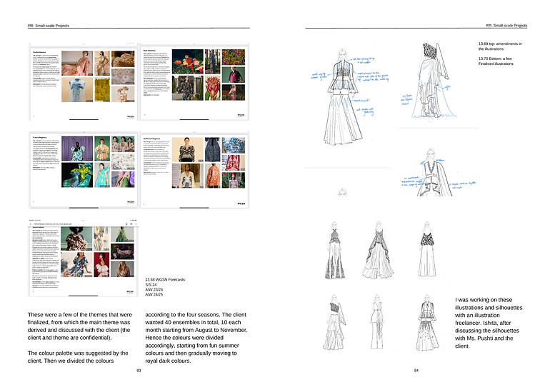The width and height of the screenshot is (555, 392).
Task: Click the text "royal dark colours."
Action: click(x=168, y=361)
